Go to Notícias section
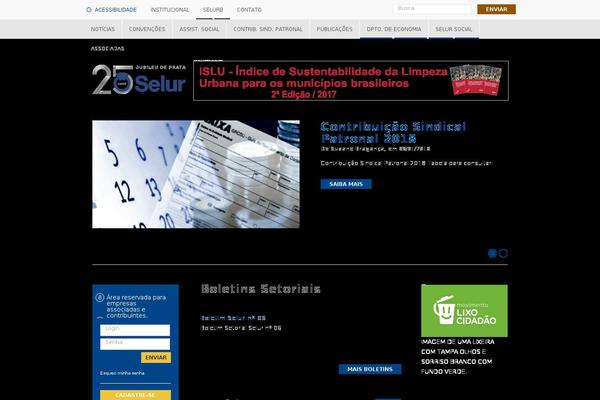This screenshot has width=600, height=400. 103,29
